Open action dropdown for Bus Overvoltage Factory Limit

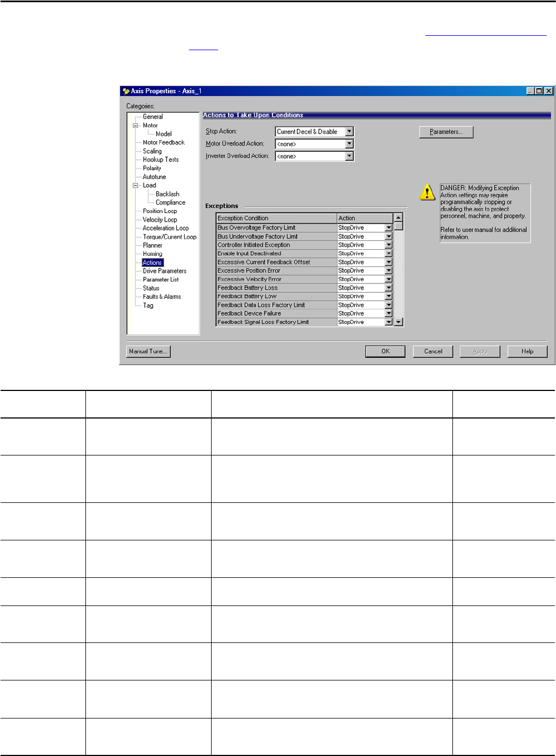(388, 228)
